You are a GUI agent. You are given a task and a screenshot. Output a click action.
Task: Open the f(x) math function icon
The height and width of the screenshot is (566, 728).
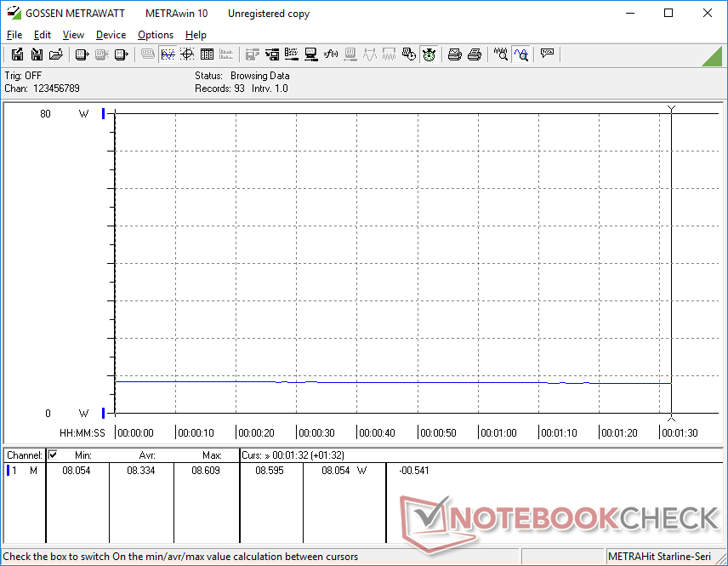pyautogui.click(x=331, y=54)
